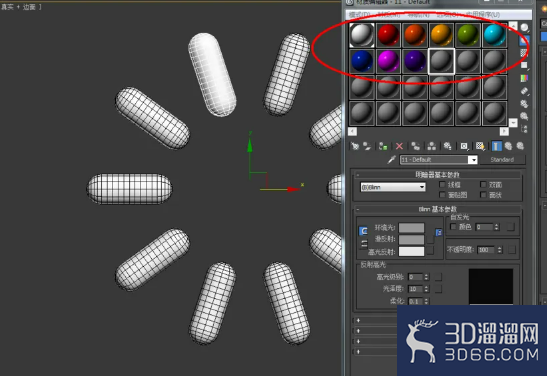Open the 导航(N) menu

pyautogui.click(x=419, y=15)
